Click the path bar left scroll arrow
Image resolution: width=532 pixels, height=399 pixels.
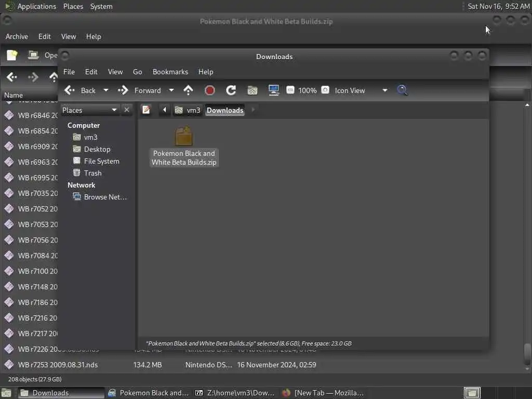[x=165, y=110]
